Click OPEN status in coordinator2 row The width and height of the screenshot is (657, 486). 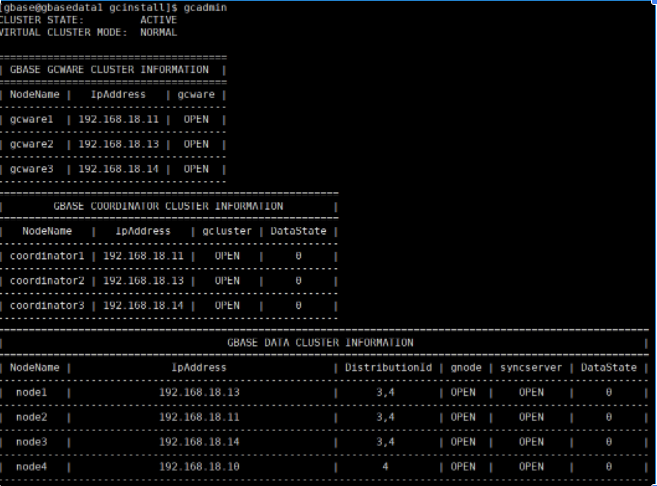click(227, 281)
